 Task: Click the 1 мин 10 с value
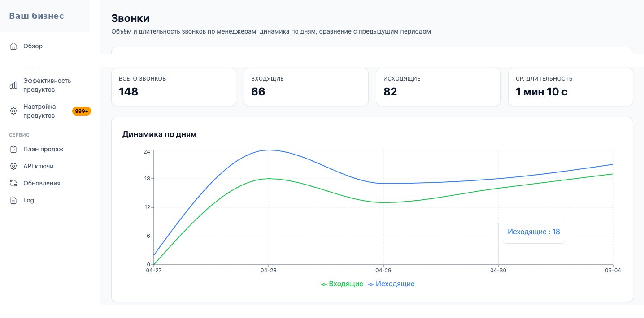[x=541, y=92]
